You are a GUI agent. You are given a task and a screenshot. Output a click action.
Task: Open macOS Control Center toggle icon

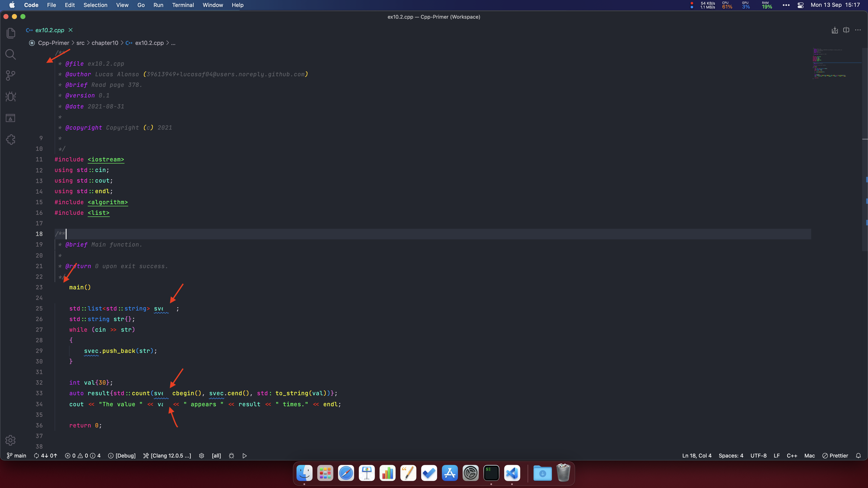click(801, 5)
